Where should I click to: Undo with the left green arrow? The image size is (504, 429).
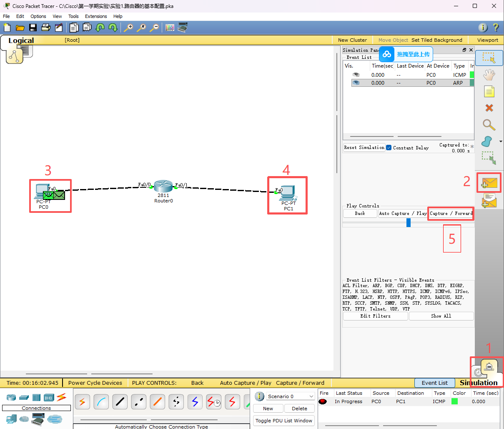(100, 28)
